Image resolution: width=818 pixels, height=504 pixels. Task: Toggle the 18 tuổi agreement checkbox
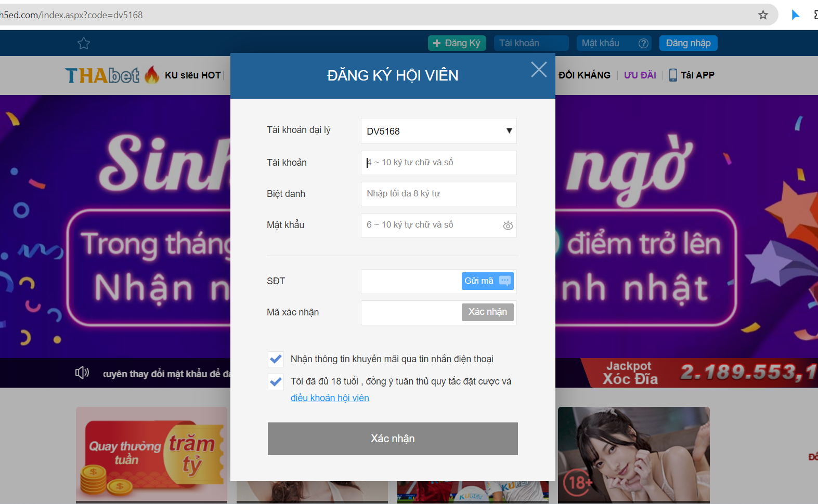(276, 381)
